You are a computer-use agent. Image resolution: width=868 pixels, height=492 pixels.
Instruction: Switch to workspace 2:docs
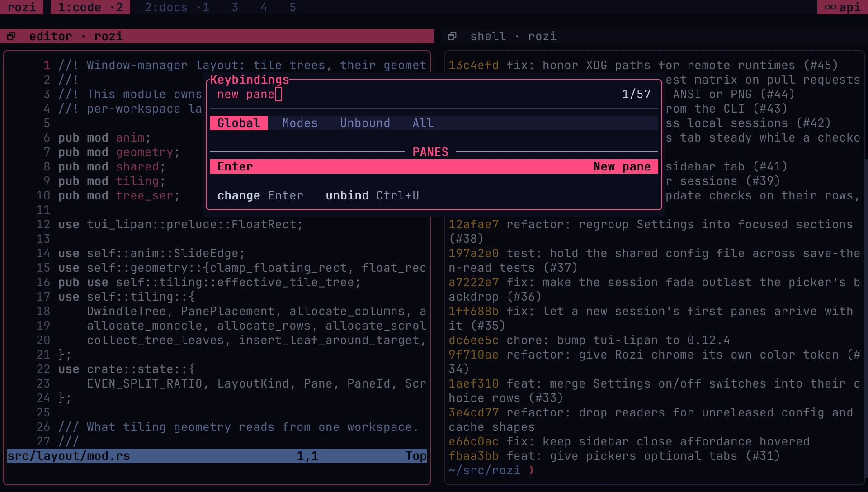click(177, 7)
